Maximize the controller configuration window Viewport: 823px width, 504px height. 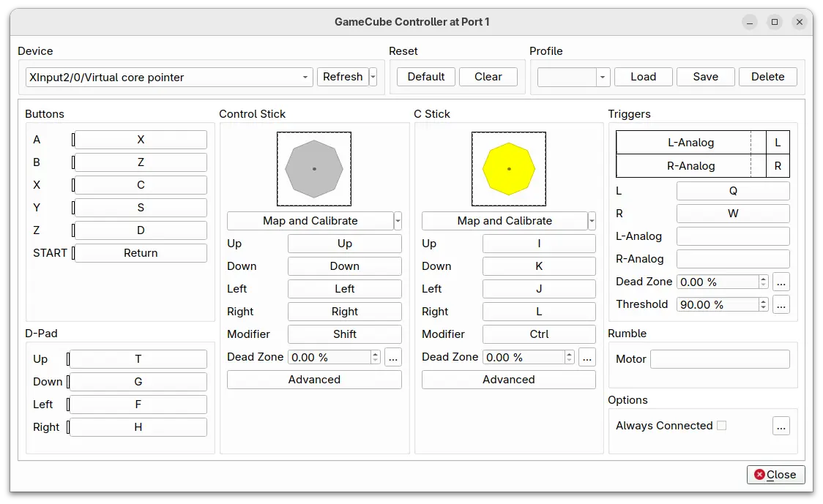(x=775, y=22)
